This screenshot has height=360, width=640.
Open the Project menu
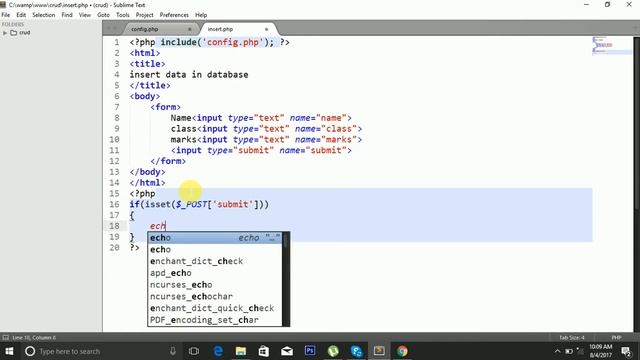click(144, 15)
